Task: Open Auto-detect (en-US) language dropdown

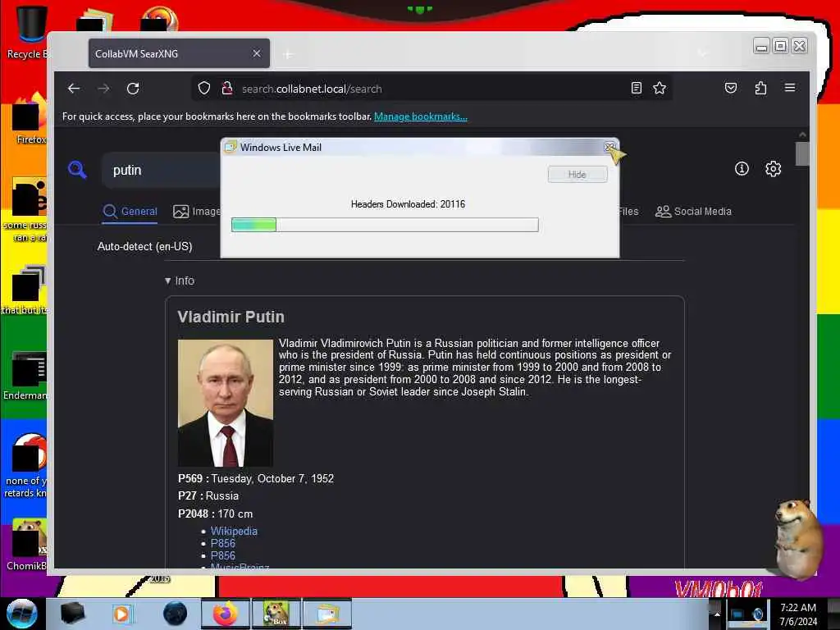Action: [144, 246]
